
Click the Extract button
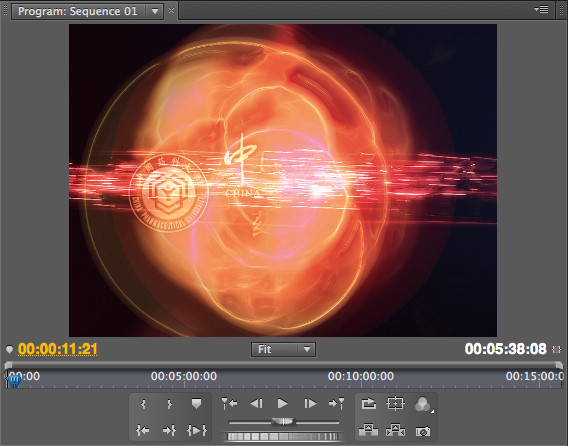point(395,430)
